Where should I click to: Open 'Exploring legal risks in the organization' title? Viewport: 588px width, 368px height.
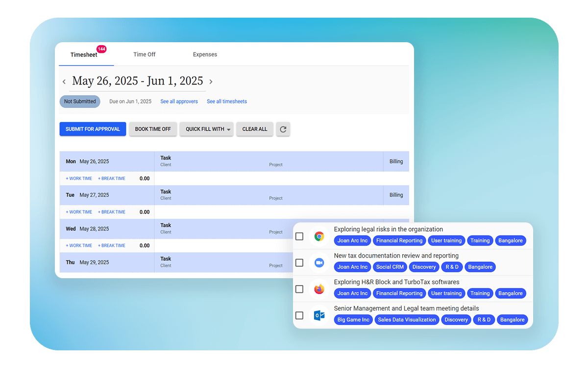coord(388,229)
